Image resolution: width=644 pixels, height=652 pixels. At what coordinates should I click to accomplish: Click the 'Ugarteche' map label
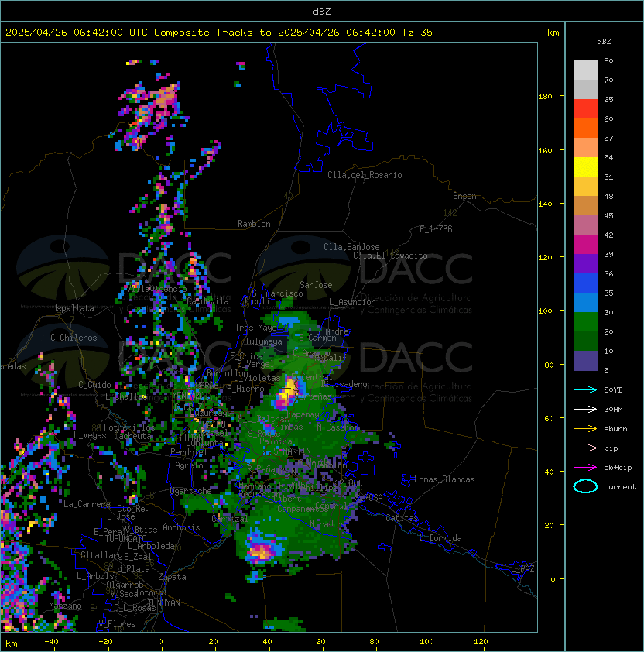click(191, 491)
